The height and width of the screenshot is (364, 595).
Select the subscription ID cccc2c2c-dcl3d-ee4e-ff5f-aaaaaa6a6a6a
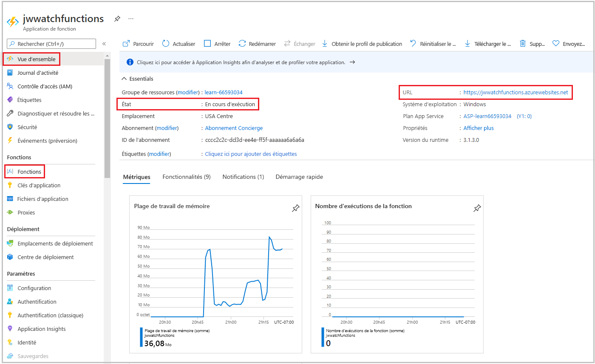pyautogui.click(x=255, y=140)
